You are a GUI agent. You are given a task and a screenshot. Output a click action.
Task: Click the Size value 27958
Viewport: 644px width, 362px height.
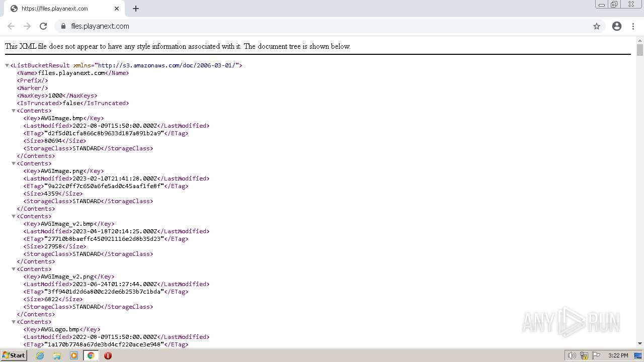point(53,246)
